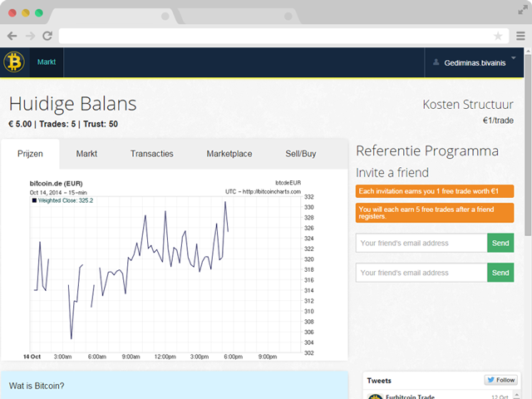The width and height of the screenshot is (532, 399).
Task: Open the Marketplace tab
Action: tap(229, 154)
